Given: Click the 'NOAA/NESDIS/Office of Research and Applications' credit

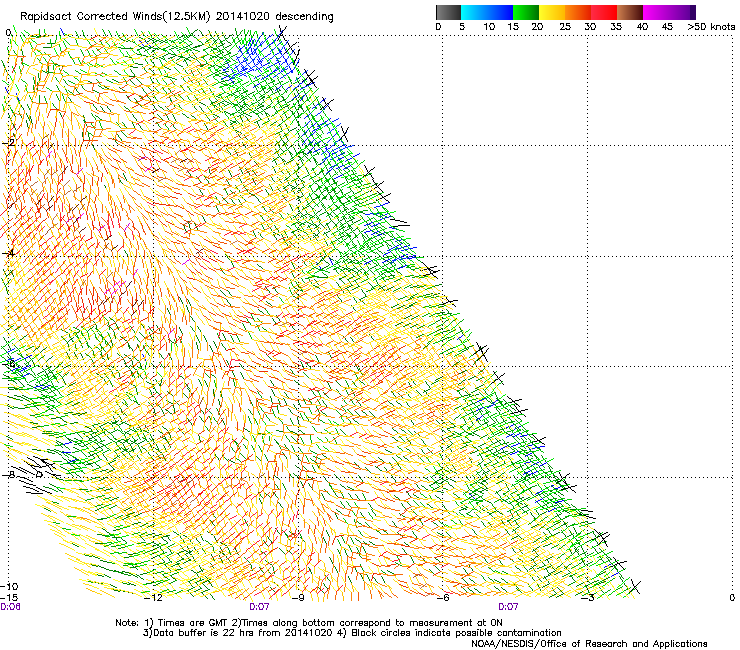Looking at the screenshot, I should [x=589, y=644].
